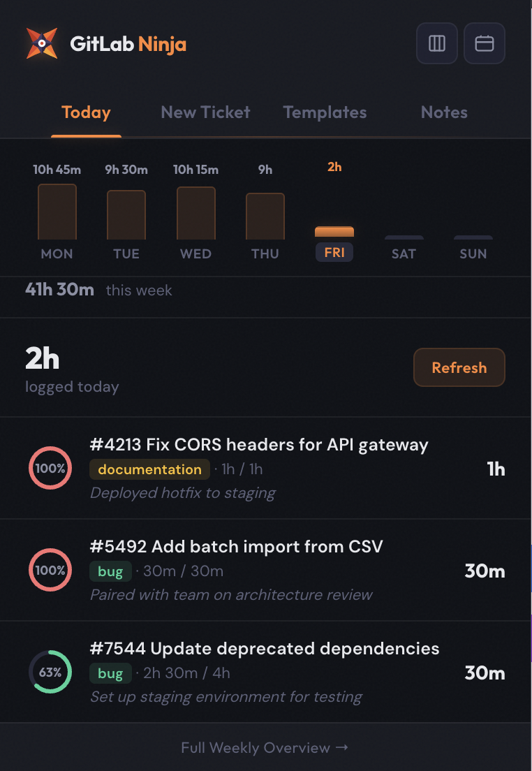
Task: Click the 100% progress ring on ticket #4213
Action: coord(50,468)
